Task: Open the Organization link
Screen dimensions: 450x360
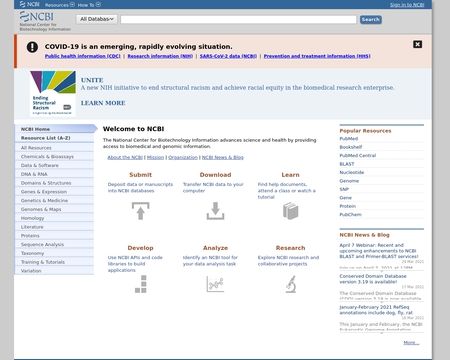Action: click(x=183, y=157)
